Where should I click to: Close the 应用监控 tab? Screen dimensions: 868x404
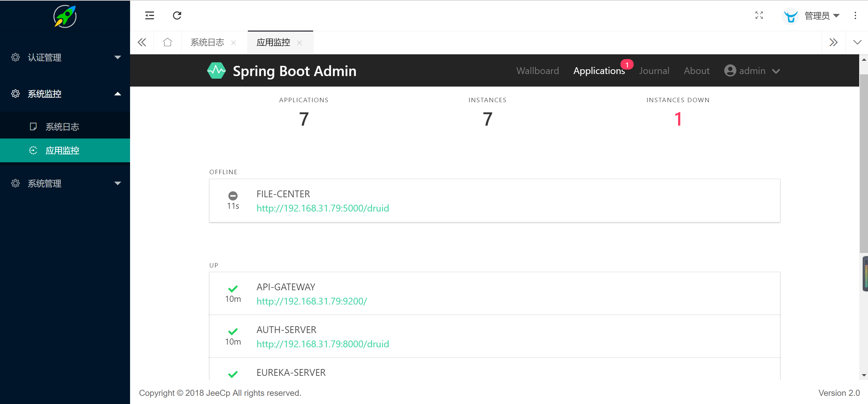(x=300, y=43)
